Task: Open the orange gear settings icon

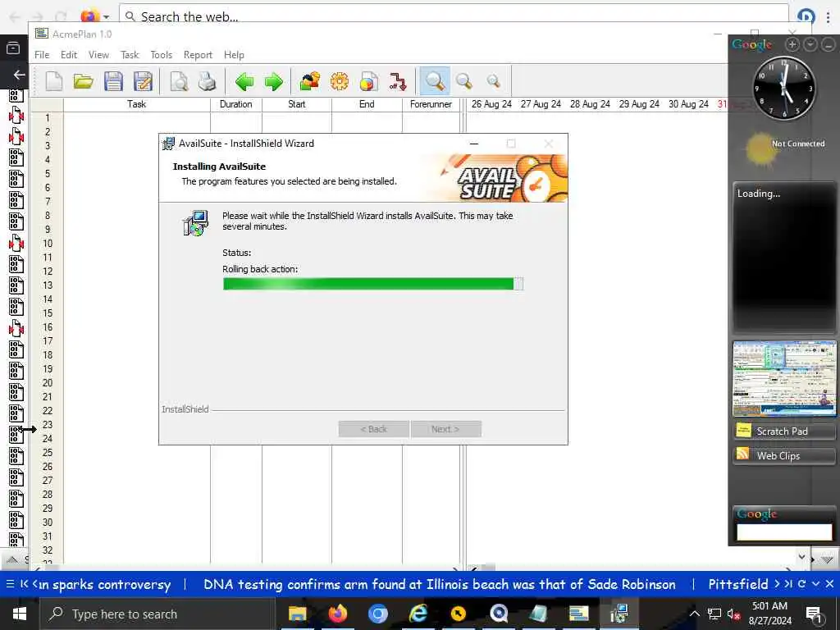Action: (339, 81)
